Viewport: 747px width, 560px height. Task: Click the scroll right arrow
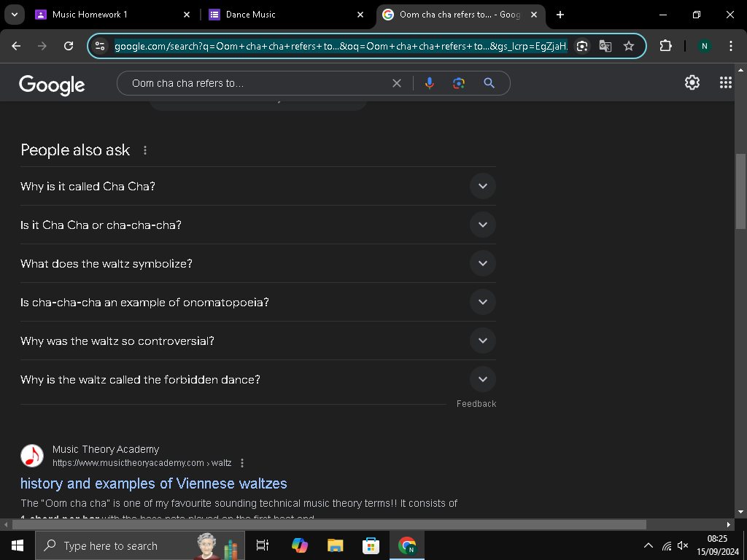point(729,525)
